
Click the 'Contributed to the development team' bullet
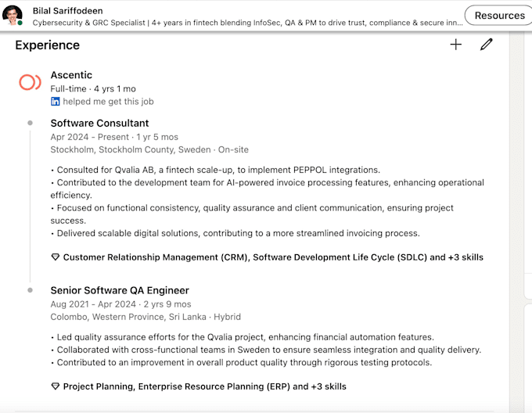pos(268,189)
